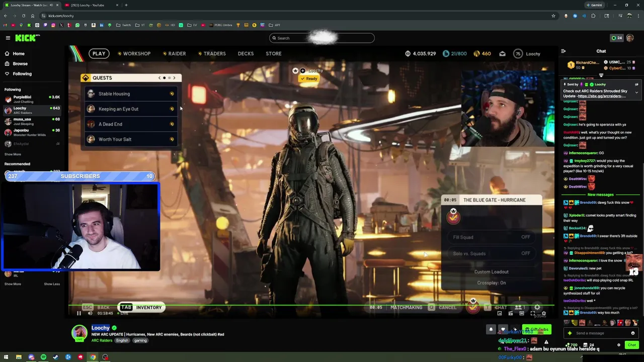Open the Kick hamburger sidebar menu
The height and width of the screenshot is (362, 644).
point(8,38)
